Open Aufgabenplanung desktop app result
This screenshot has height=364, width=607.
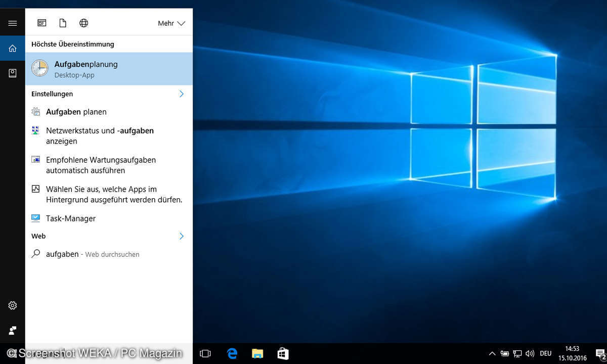(109, 69)
